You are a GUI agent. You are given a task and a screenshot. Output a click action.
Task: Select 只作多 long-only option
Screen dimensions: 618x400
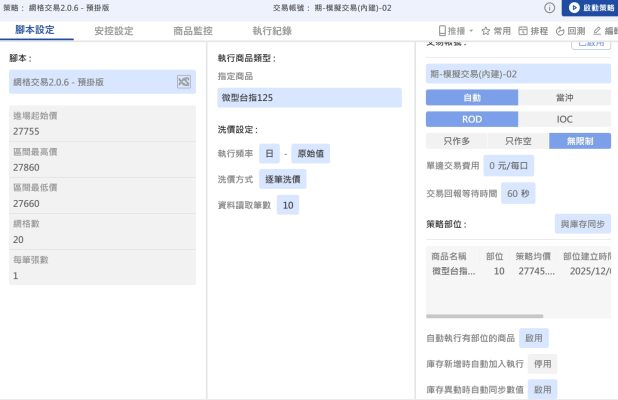point(456,141)
